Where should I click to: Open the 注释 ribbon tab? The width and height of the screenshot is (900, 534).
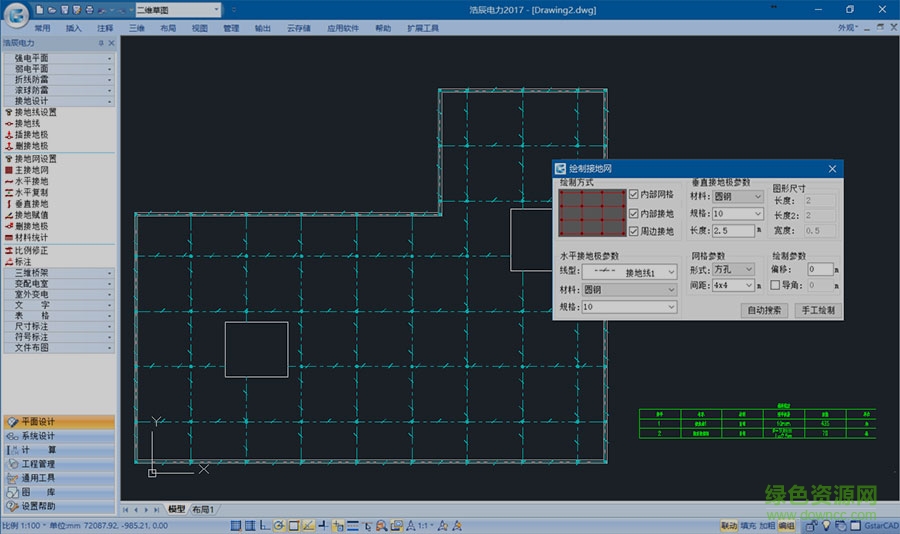click(x=105, y=28)
